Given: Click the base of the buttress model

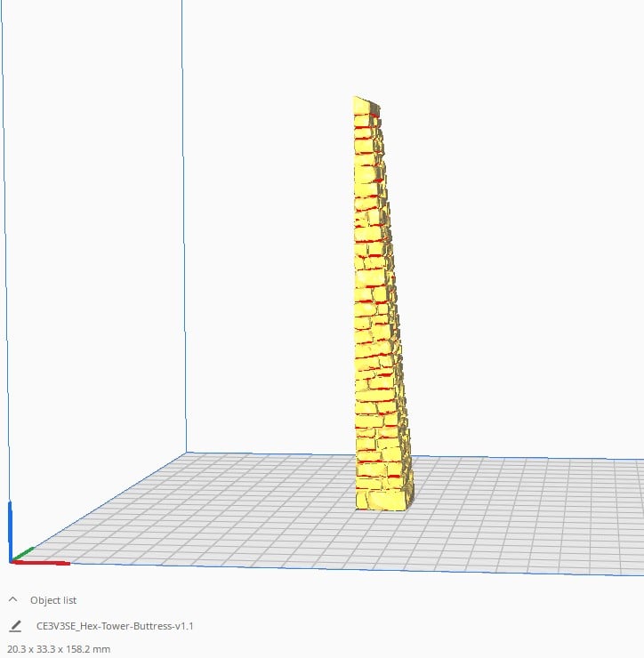Looking at the screenshot, I should pos(382,502).
